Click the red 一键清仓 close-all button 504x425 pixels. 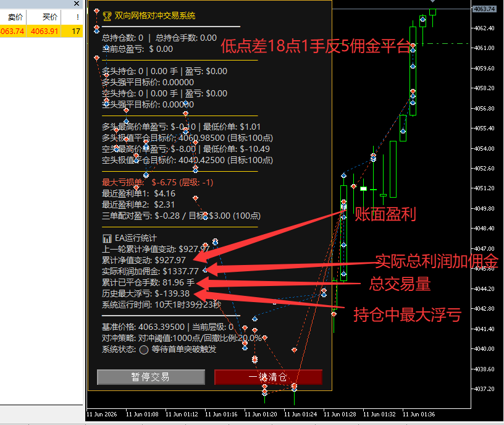tap(268, 377)
